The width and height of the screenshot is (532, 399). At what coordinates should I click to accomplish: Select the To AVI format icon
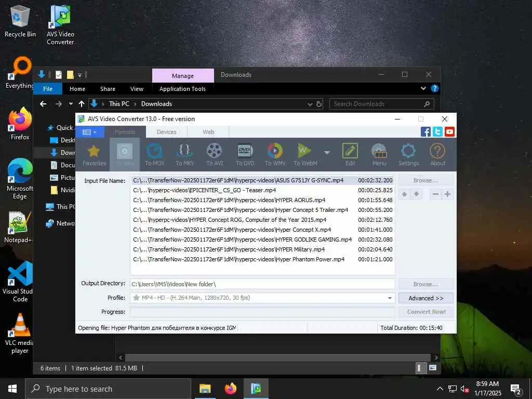215,154
